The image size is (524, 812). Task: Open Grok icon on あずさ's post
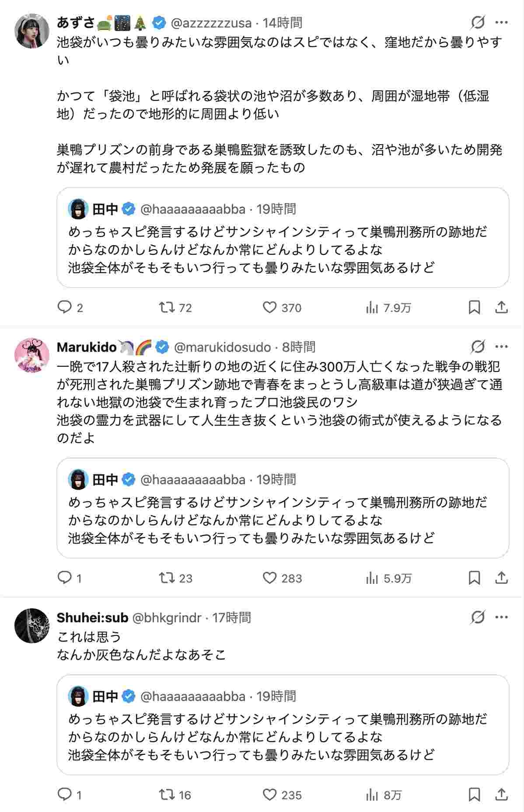[478, 23]
